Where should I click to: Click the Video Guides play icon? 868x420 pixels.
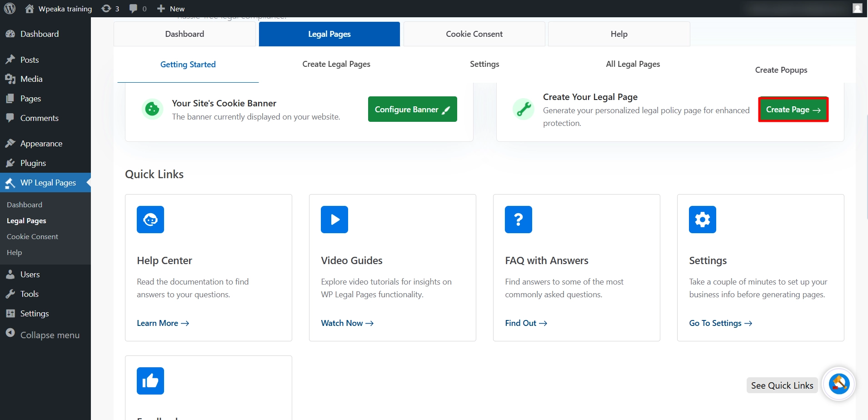[x=334, y=220]
